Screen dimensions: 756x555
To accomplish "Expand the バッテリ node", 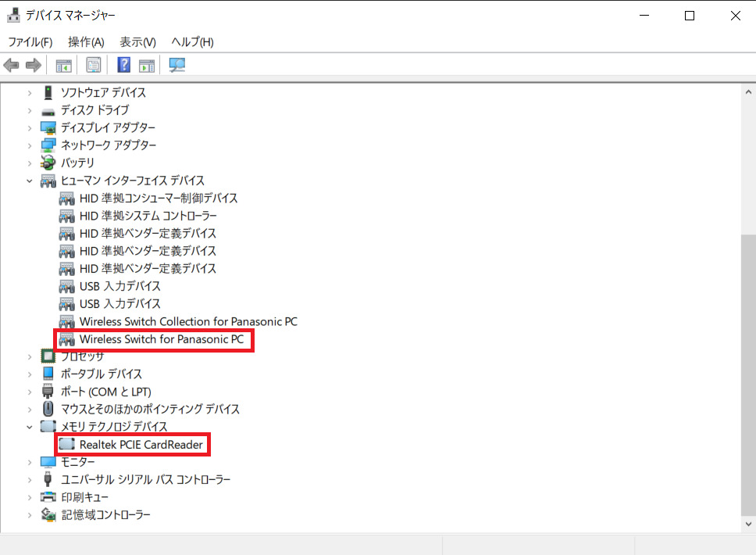I will click(x=30, y=163).
